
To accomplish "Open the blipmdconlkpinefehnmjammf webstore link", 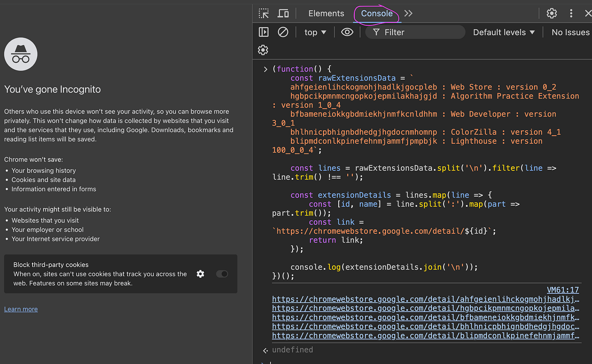I will pyautogui.click(x=426, y=336).
